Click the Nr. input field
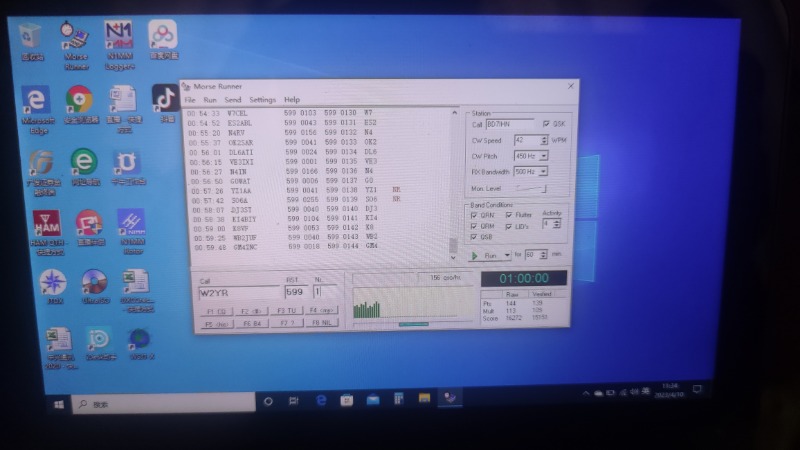The height and width of the screenshot is (450, 800). pos(324,291)
